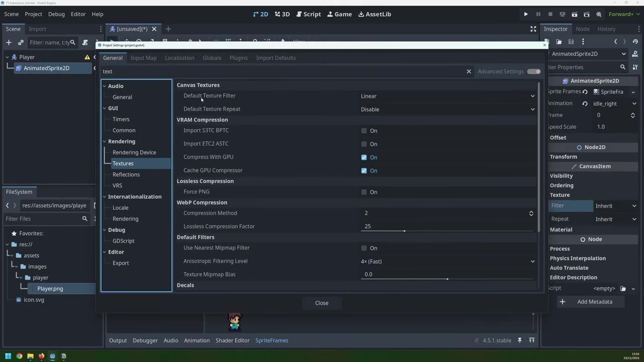644x362 pixels.
Task: Toggle Advanced Settings switch
Action: [x=534, y=71]
